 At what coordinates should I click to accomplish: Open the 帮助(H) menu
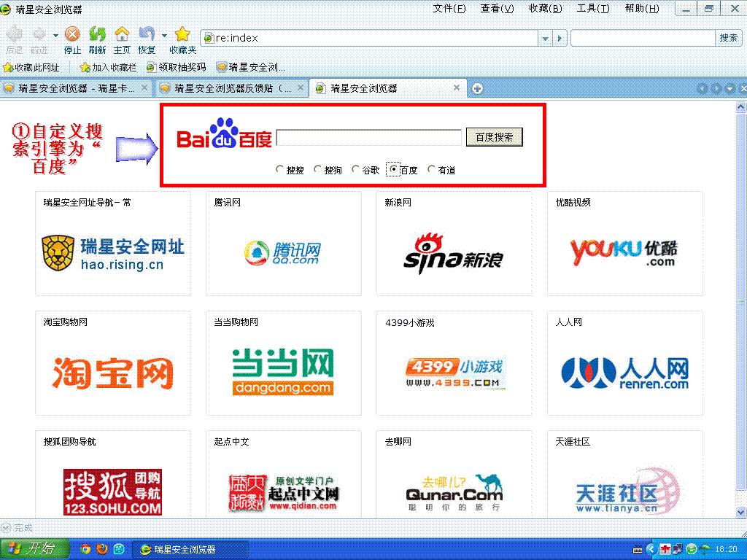coord(642,9)
